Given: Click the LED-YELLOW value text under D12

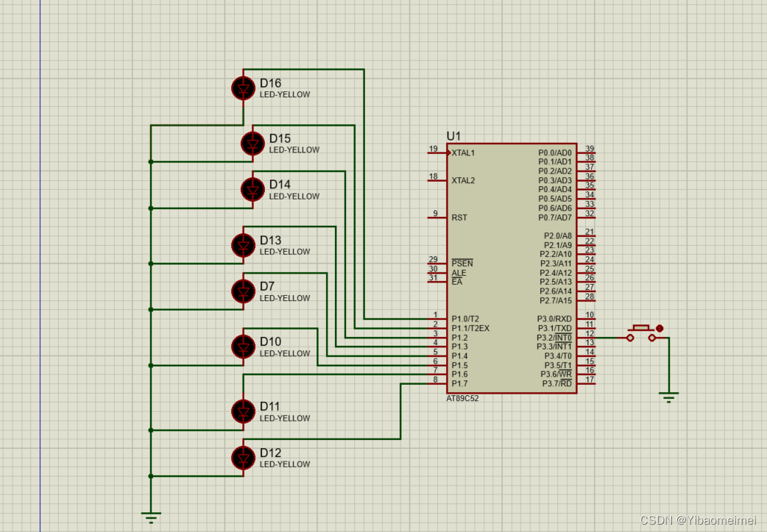Looking at the screenshot, I should point(285,464).
